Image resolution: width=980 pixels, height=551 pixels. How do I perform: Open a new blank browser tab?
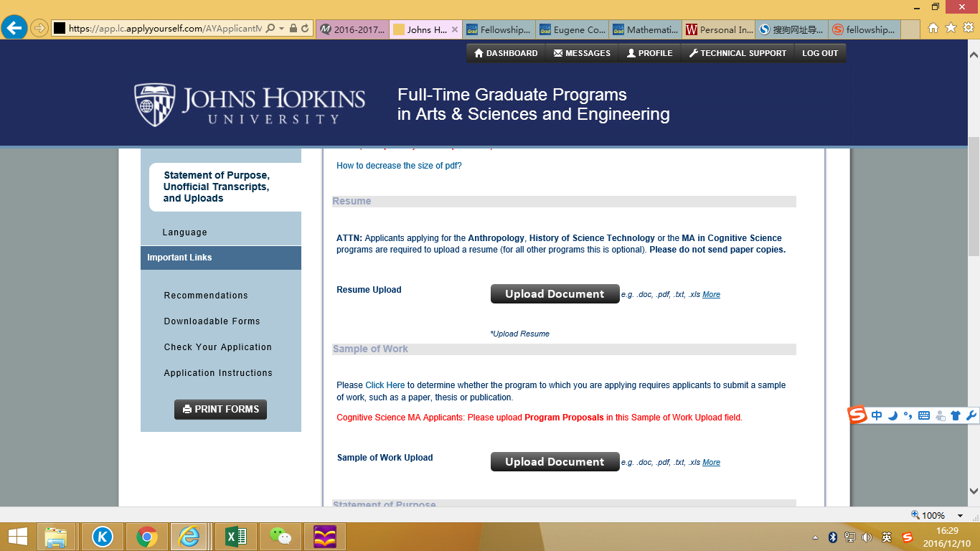click(x=910, y=29)
